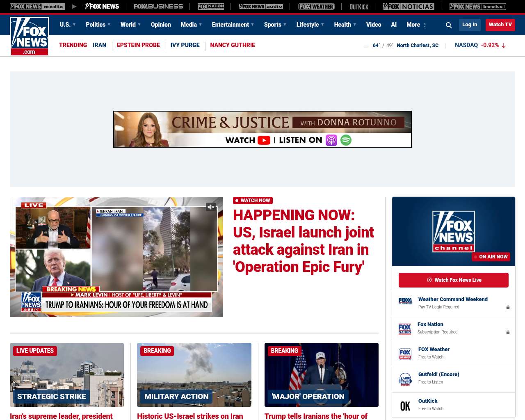Click the Crime & Justice banner ad
Image resolution: width=525 pixels, height=420 pixels.
click(262, 129)
